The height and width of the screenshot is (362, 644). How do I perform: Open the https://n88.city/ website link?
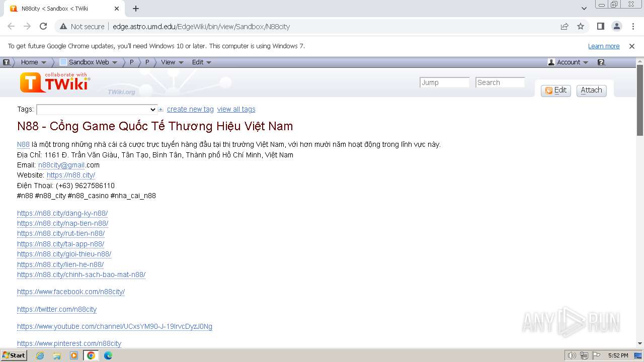(71, 175)
